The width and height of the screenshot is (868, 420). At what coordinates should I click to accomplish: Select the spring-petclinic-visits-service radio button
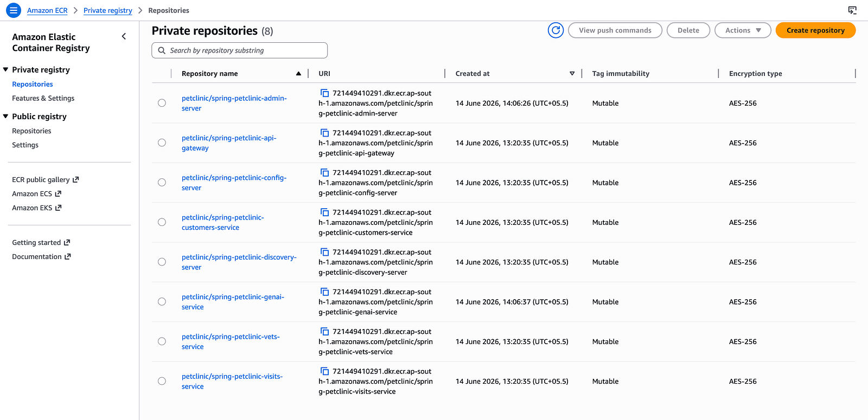click(x=162, y=381)
